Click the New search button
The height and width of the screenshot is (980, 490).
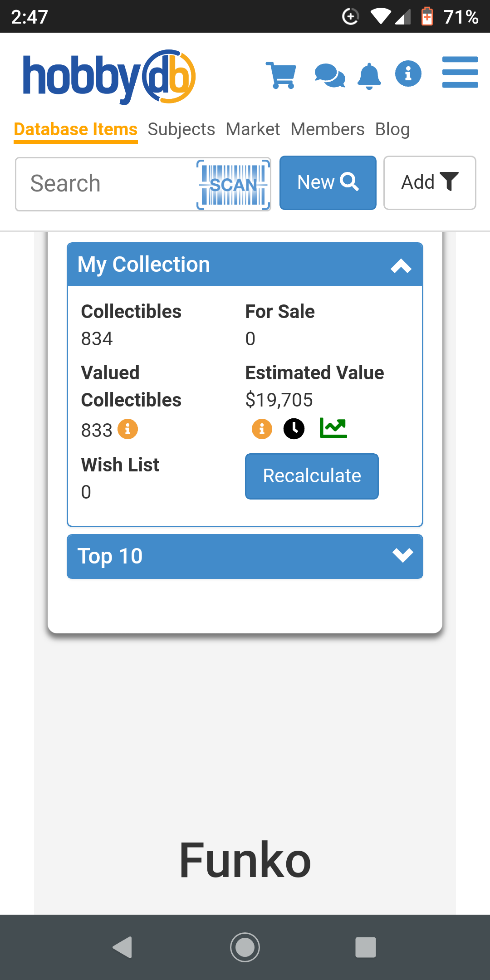coord(328,183)
